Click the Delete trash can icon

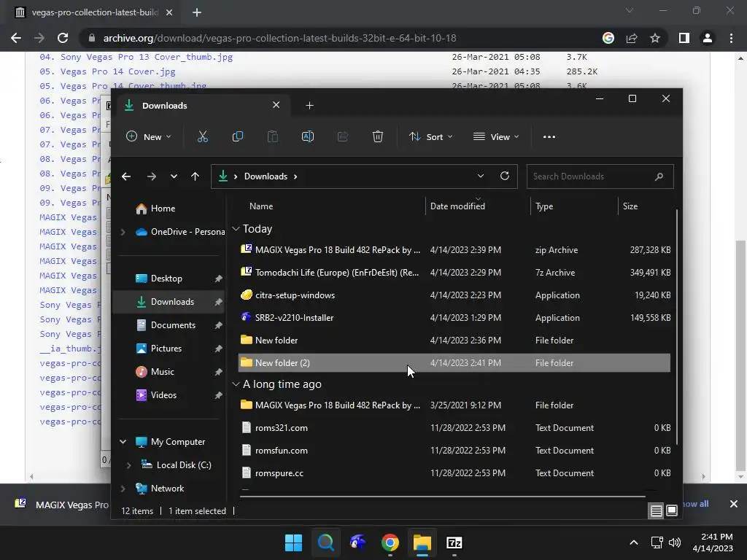[x=378, y=137]
